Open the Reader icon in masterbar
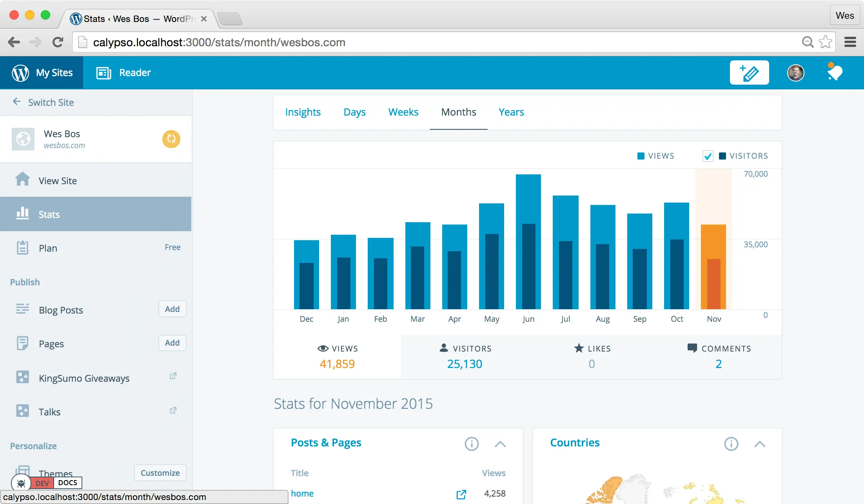This screenshot has height=504, width=864. 104,73
